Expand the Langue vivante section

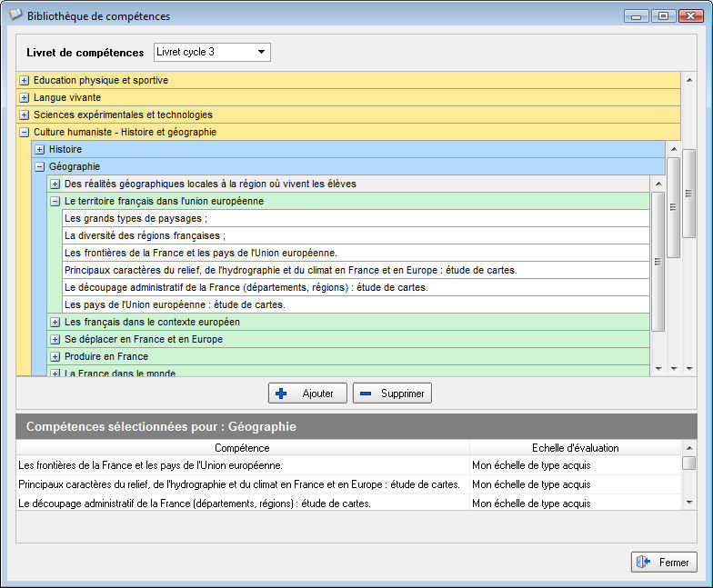pyautogui.click(x=24, y=98)
